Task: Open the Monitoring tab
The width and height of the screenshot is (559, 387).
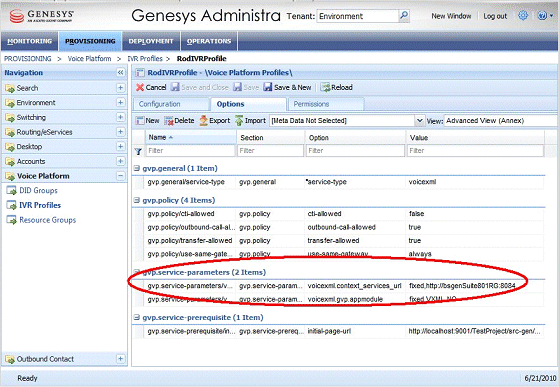Action: [30, 41]
